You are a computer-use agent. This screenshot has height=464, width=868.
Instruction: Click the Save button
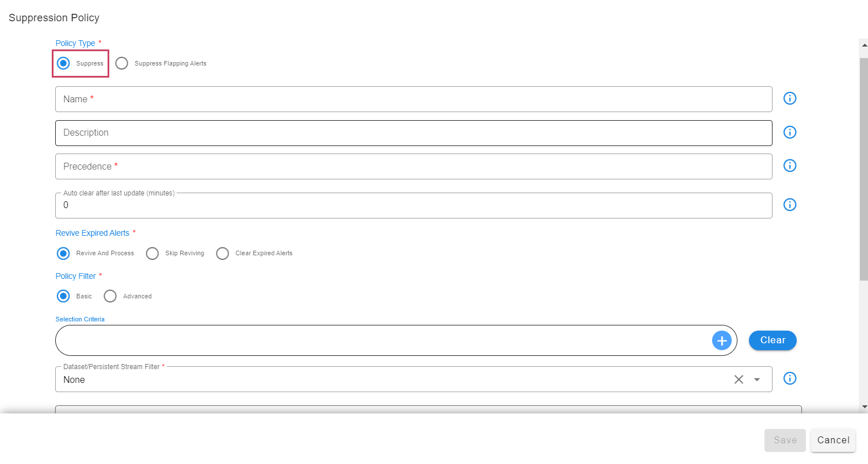785,440
